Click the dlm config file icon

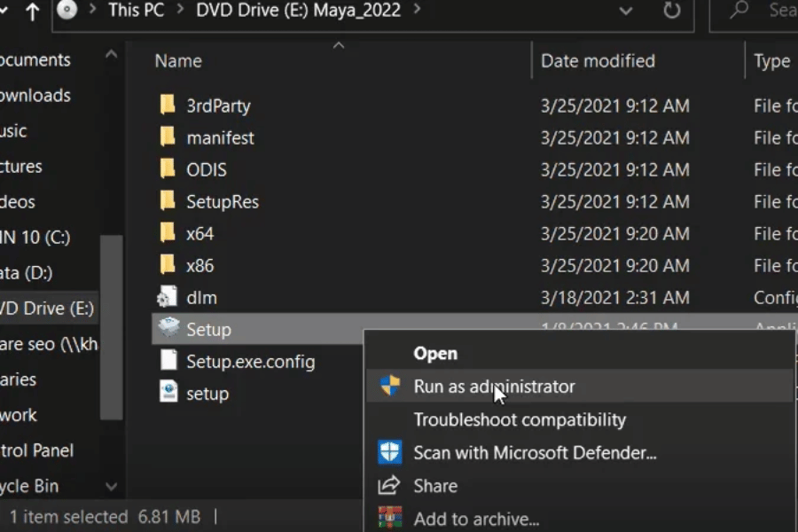click(x=168, y=297)
